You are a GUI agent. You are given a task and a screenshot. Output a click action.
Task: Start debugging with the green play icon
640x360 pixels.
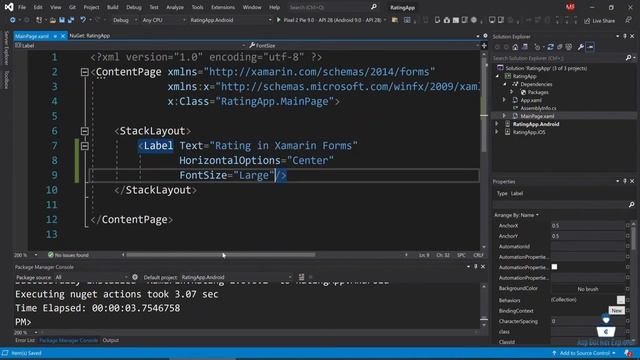click(279, 20)
